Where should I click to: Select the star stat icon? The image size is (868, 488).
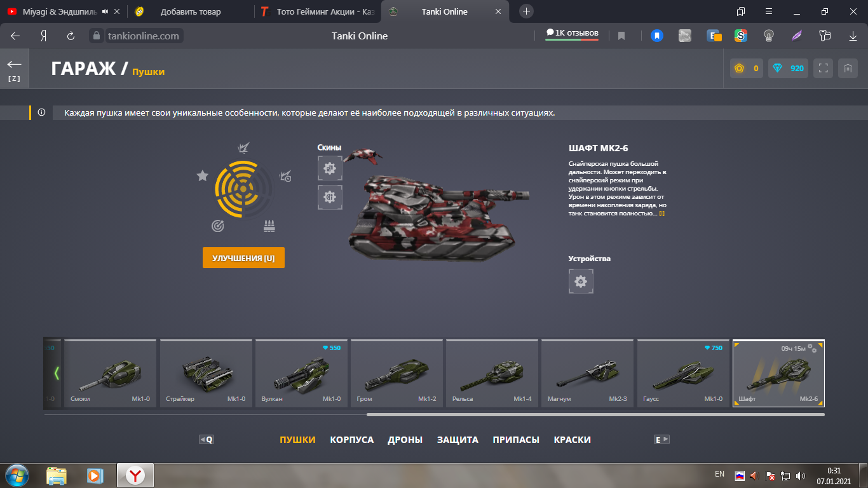[203, 175]
